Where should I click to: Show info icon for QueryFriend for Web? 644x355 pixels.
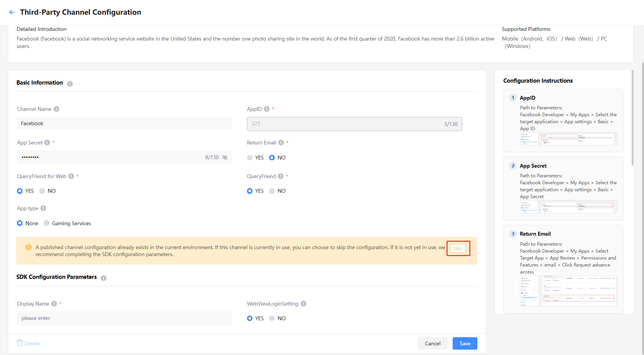(71, 176)
